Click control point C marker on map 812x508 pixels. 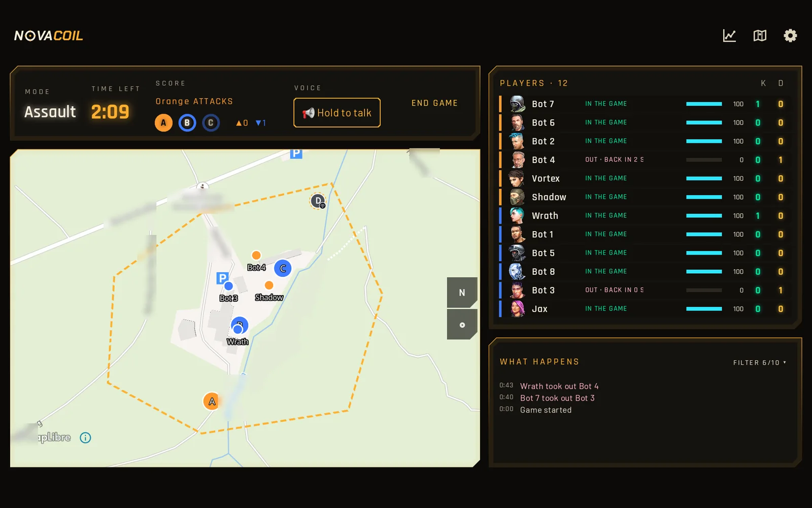click(x=283, y=268)
